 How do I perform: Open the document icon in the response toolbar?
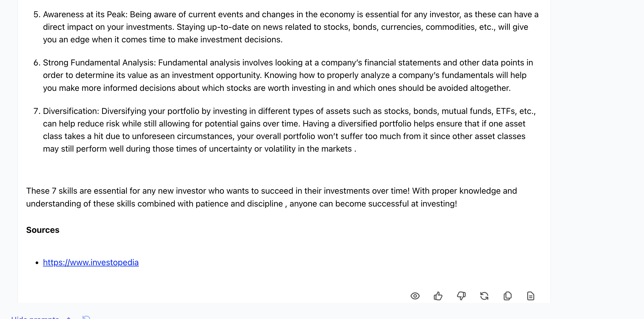[x=531, y=296]
